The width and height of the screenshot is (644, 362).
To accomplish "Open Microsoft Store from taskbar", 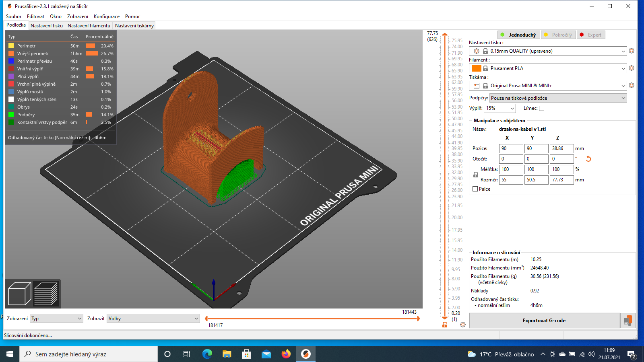I will tap(247, 354).
